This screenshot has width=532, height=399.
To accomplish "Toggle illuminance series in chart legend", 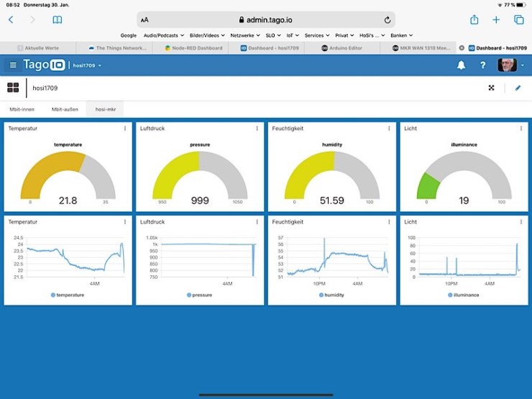I will 463,295.
